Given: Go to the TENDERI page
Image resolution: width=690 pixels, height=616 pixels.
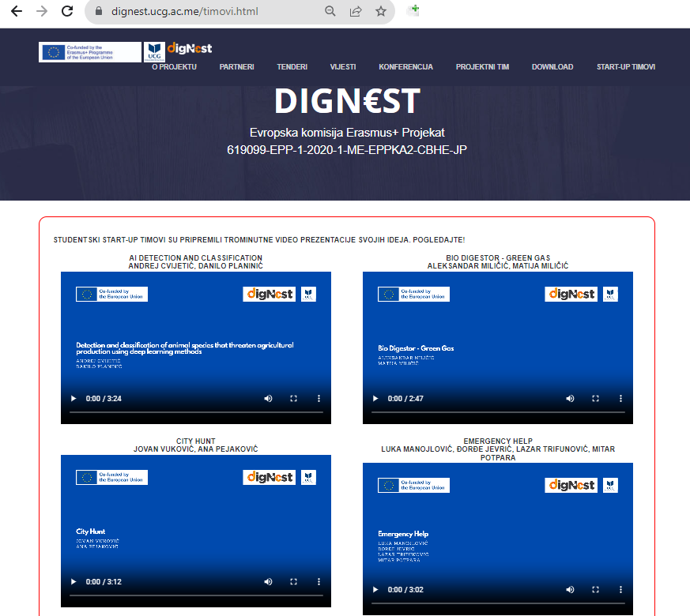Looking at the screenshot, I should coord(292,67).
